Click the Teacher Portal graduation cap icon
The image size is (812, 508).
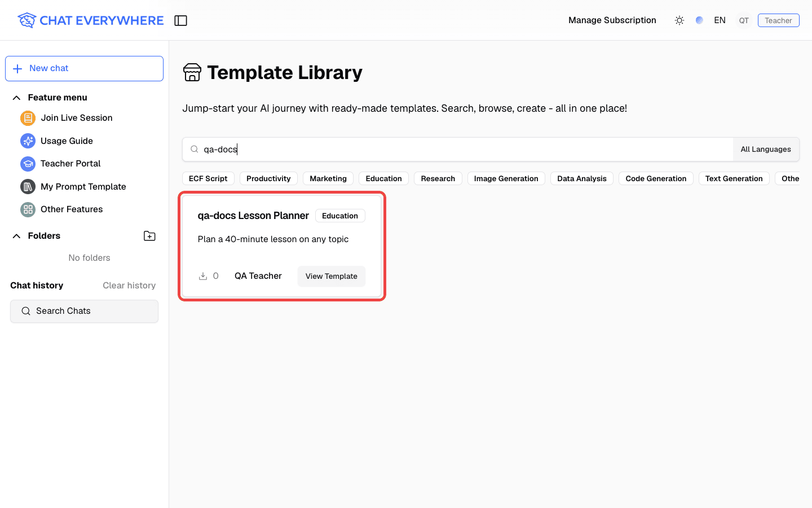[28, 164]
